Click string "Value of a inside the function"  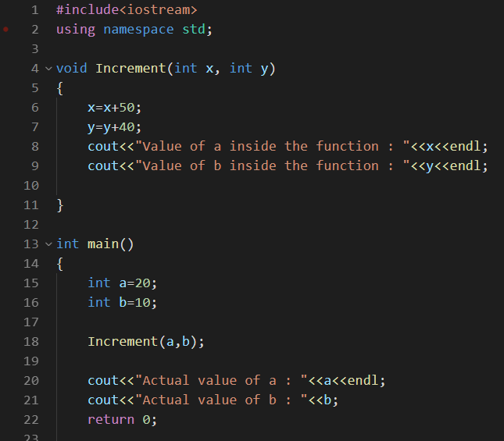[273, 147]
